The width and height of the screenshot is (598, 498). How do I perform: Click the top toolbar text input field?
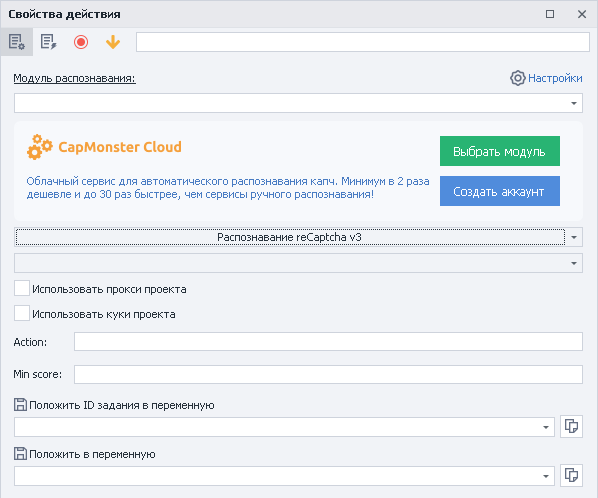click(x=363, y=42)
